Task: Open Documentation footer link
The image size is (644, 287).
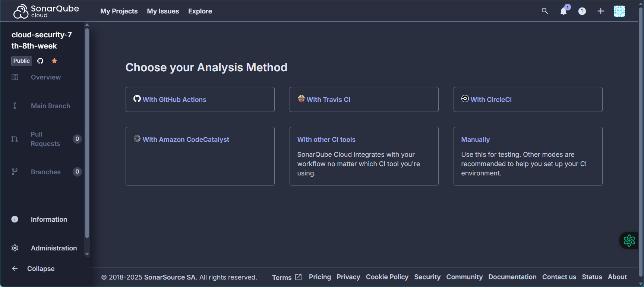Action: click(512, 277)
